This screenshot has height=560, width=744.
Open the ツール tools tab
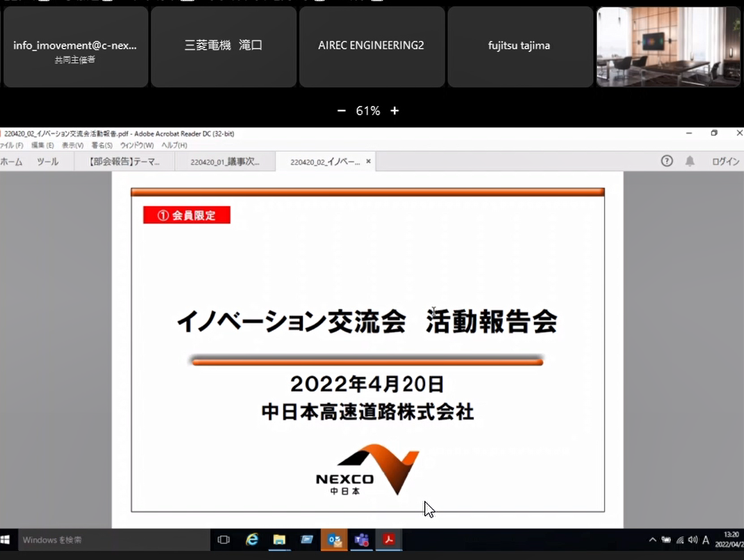click(x=47, y=162)
